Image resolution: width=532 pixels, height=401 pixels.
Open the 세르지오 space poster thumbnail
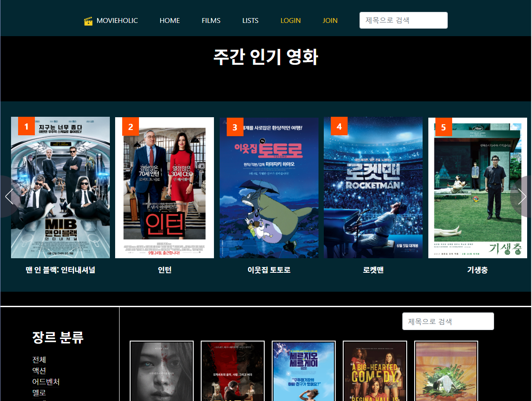(303, 371)
